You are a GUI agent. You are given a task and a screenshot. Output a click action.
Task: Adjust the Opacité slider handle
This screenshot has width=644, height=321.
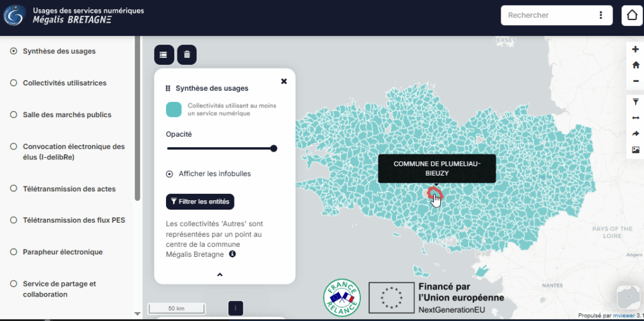click(274, 149)
